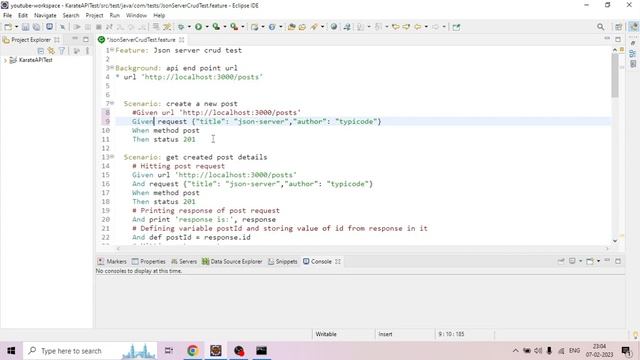This screenshot has height=360, width=640.
Task: Click the Search magnifier icon in toolbar
Action: coord(600,27)
